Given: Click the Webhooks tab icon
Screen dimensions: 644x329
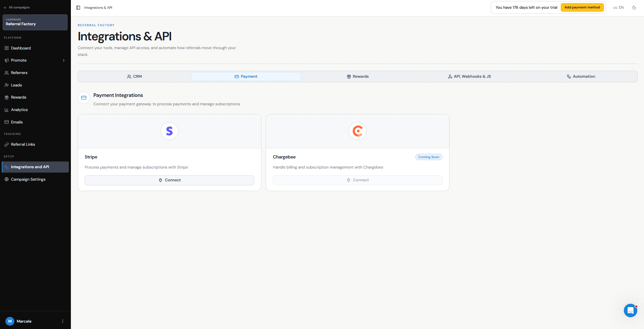Looking at the screenshot, I should (x=450, y=77).
